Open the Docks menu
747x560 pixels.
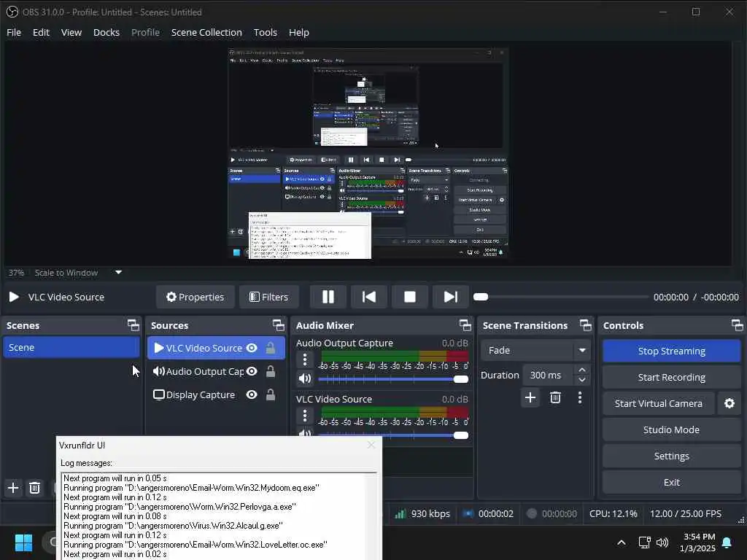107,32
